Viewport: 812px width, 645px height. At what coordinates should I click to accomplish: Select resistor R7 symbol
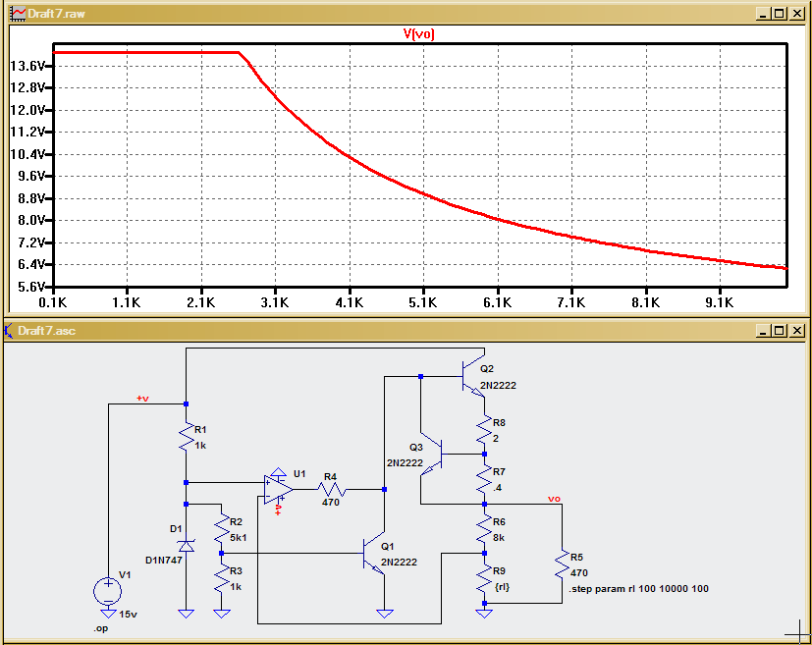click(x=484, y=479)
